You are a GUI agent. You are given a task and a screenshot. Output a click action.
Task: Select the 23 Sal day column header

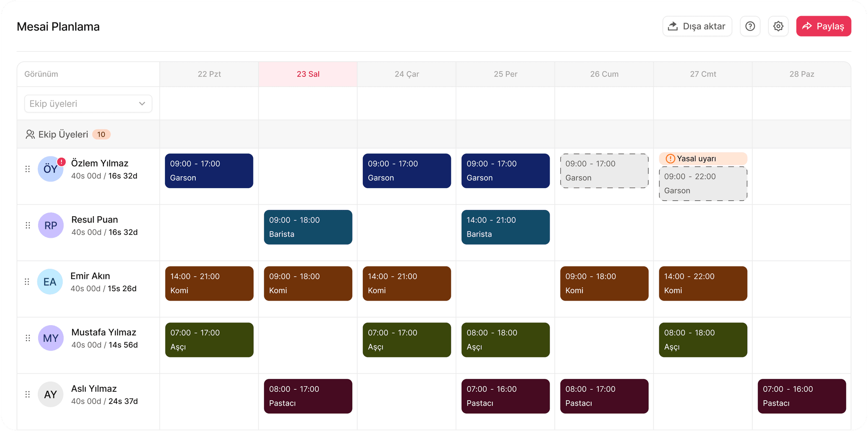click(x=308, y=74)
